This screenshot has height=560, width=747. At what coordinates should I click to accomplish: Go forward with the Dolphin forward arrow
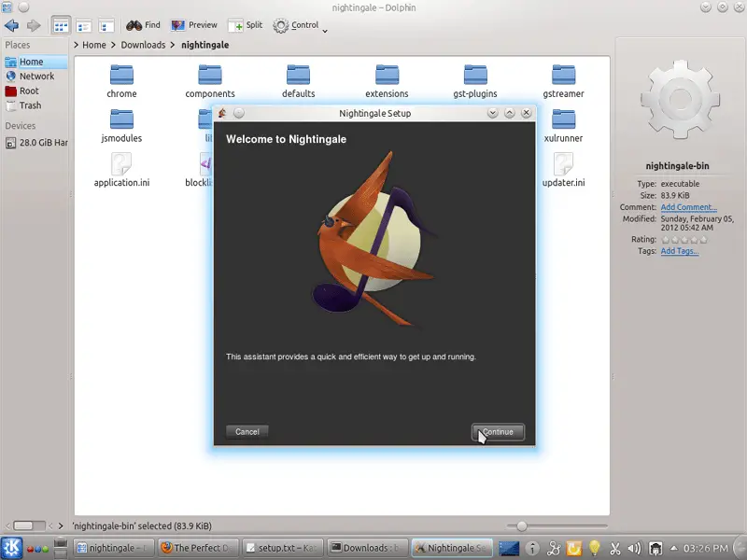[x=34, y=25]
